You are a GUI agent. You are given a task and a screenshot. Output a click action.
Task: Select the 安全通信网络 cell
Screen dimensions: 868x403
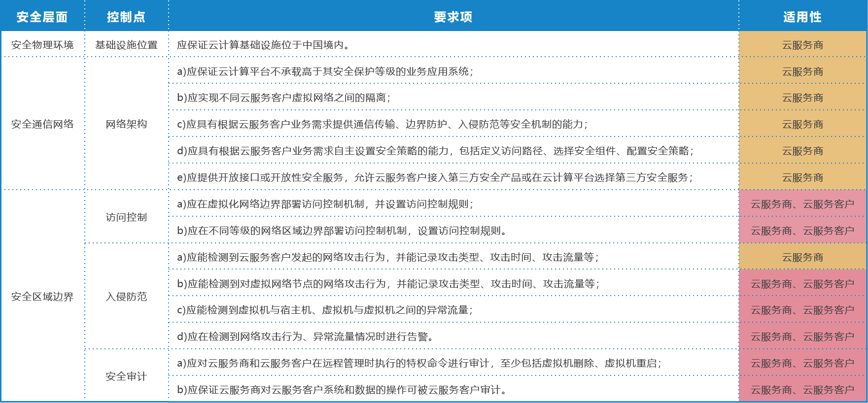click(42, 124)
